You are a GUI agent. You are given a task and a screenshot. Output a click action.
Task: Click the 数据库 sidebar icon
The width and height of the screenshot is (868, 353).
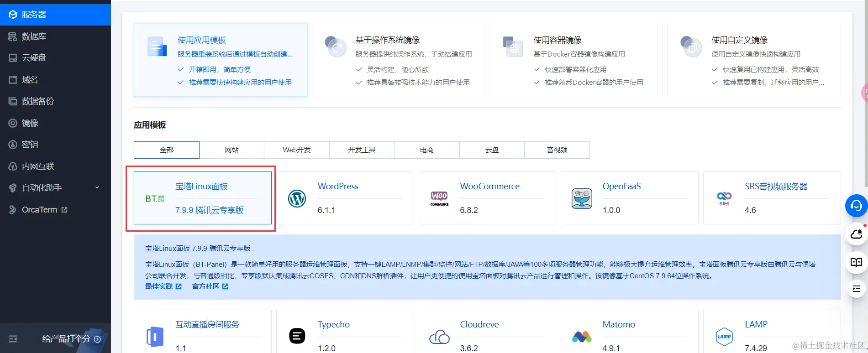[x=13, y=36]
